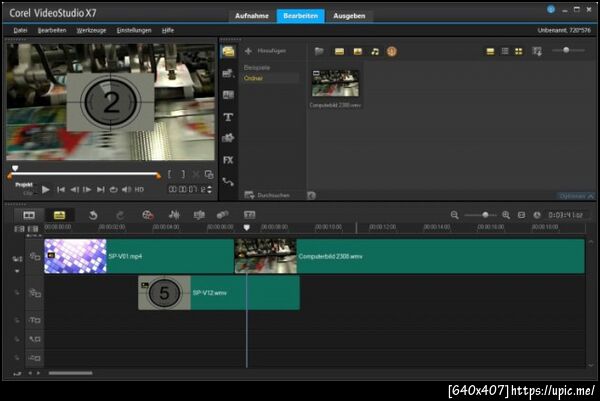Viewport: 600px width, 401px height.
Task: Click the Hinzufügen add folder button
Action: [265, 51]
